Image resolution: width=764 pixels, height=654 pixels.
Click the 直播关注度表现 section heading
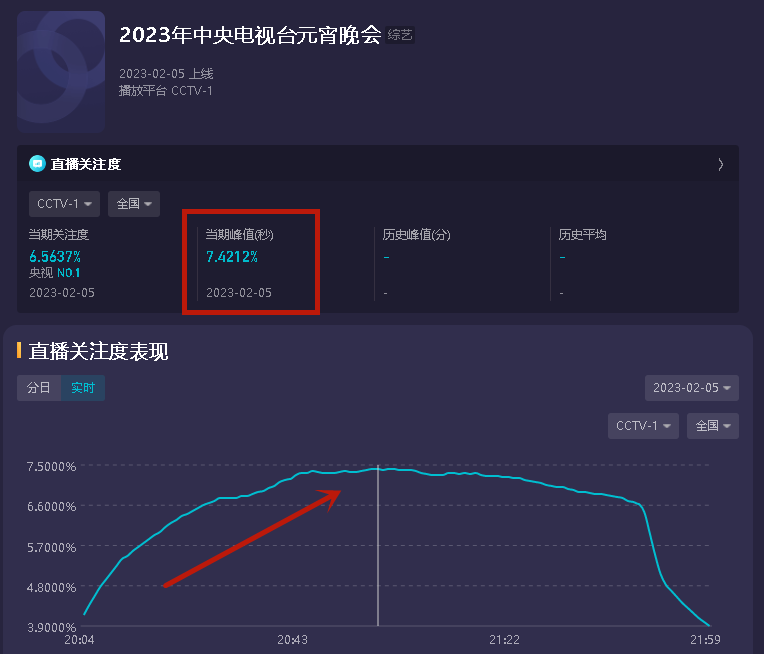98,351
